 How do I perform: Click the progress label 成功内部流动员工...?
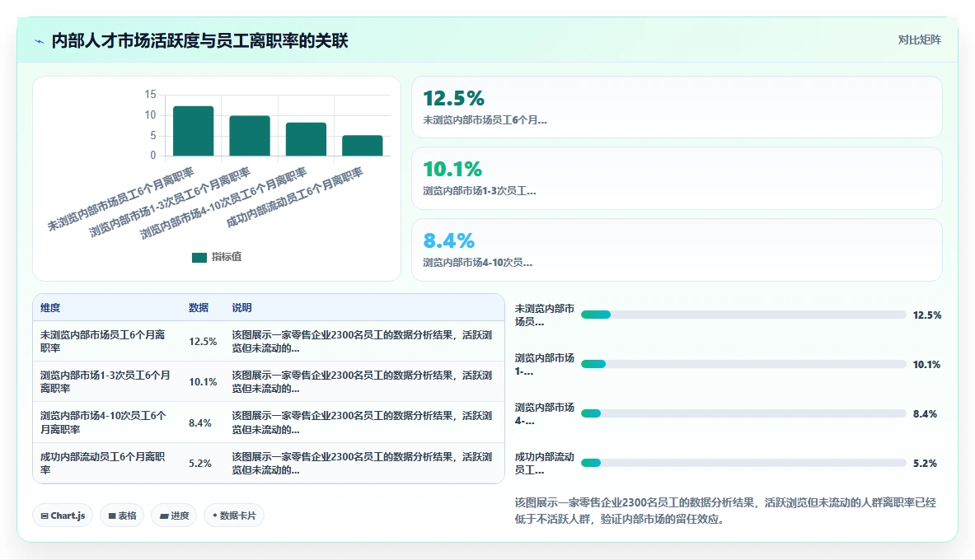(x=544, y=463)
